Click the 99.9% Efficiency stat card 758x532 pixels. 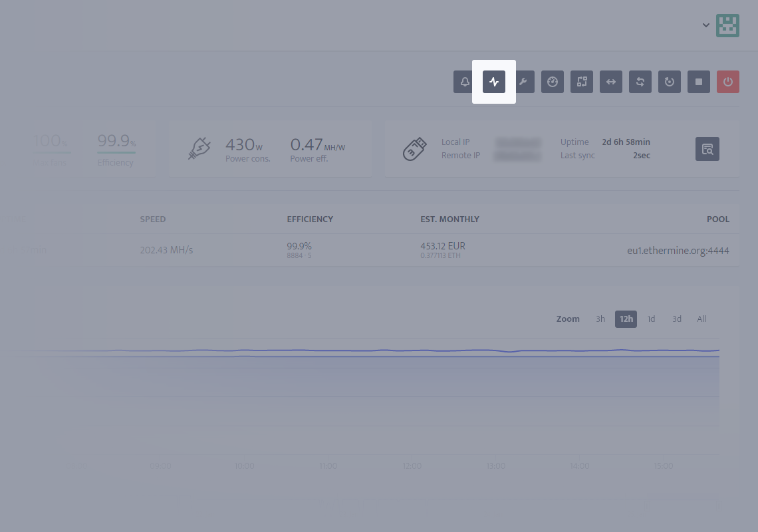tap(116, 149)
